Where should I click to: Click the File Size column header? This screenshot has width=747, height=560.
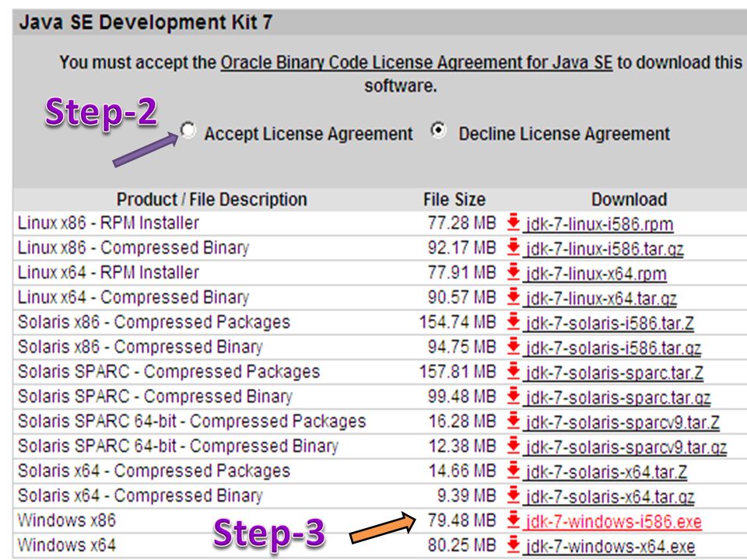pos(454,199)
